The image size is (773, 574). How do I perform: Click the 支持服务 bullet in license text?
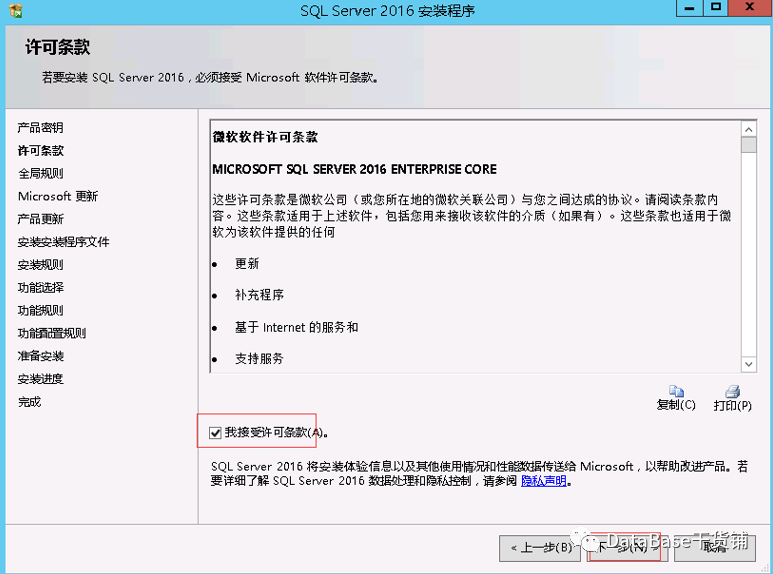tap(259, 359)
